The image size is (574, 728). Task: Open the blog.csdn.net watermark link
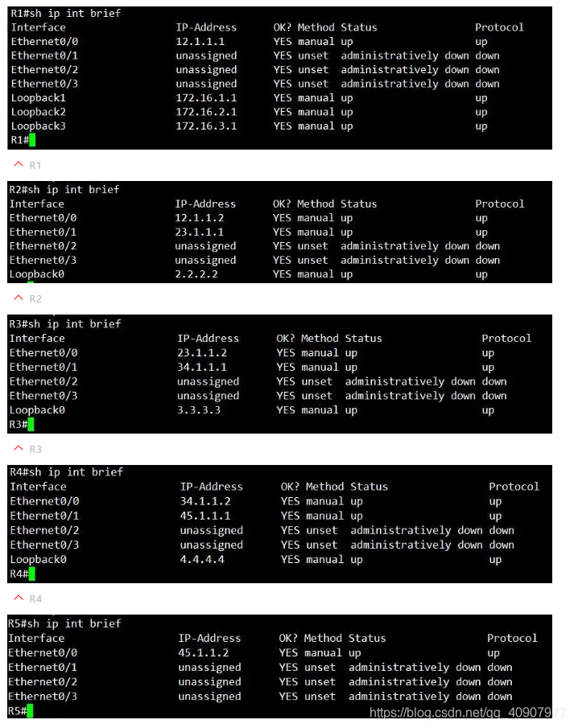(x=468, y=712)
